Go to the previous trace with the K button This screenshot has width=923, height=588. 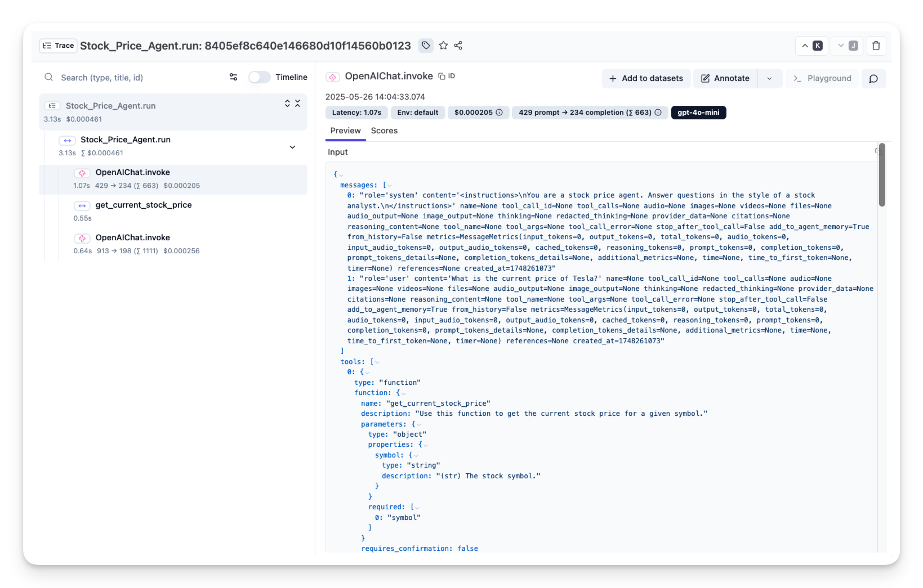[x=811, y=46]
